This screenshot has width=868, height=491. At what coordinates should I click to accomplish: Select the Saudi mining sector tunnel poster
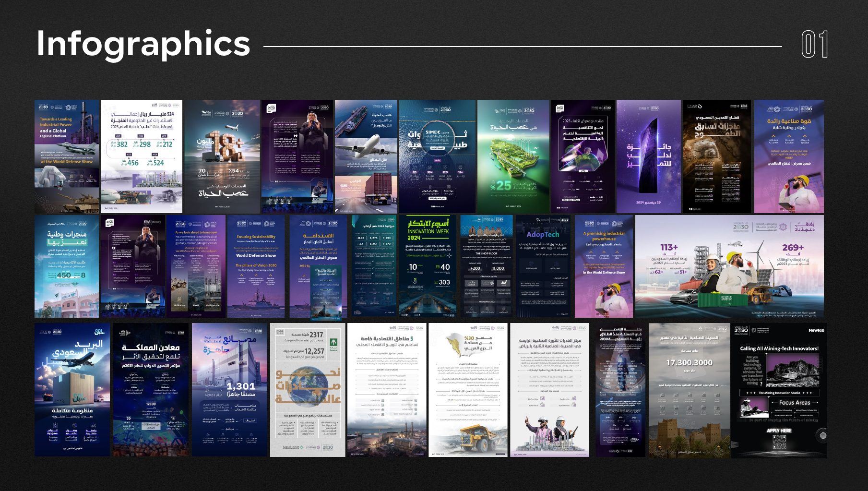717,156
